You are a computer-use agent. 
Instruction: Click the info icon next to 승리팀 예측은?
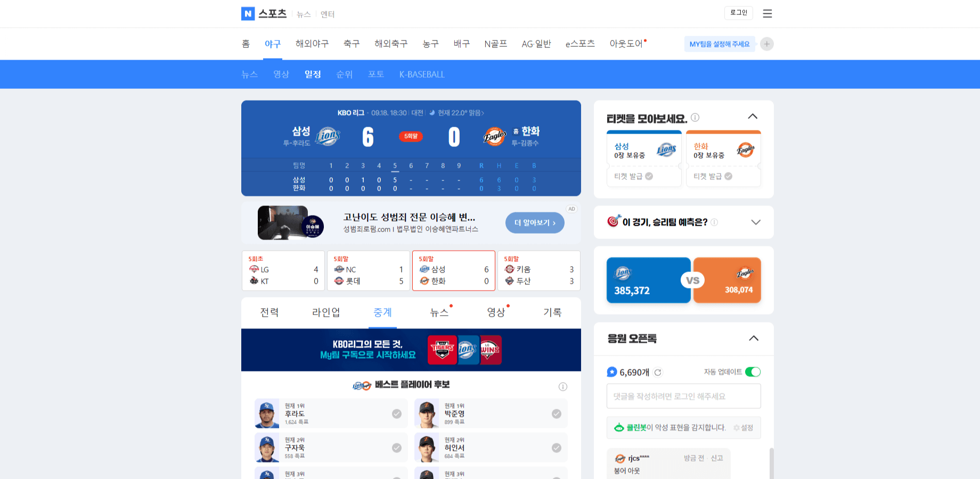point(714,222)
